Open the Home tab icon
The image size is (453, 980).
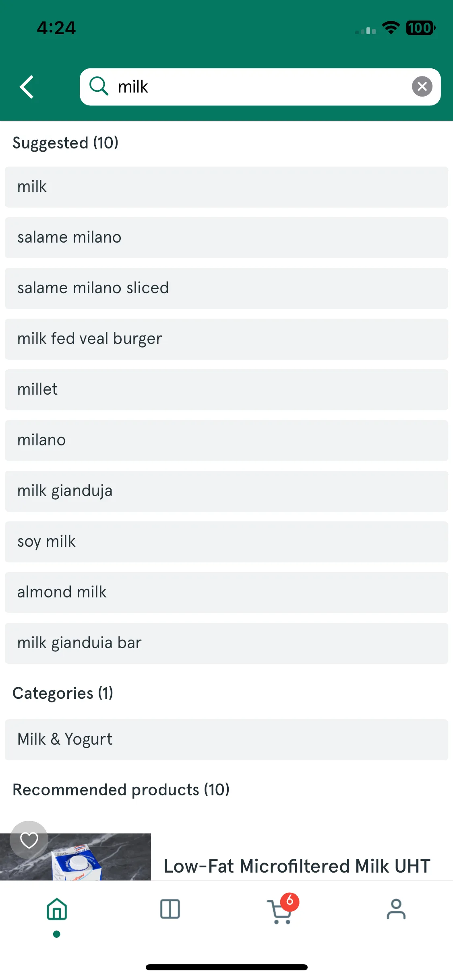coord(57,909)
